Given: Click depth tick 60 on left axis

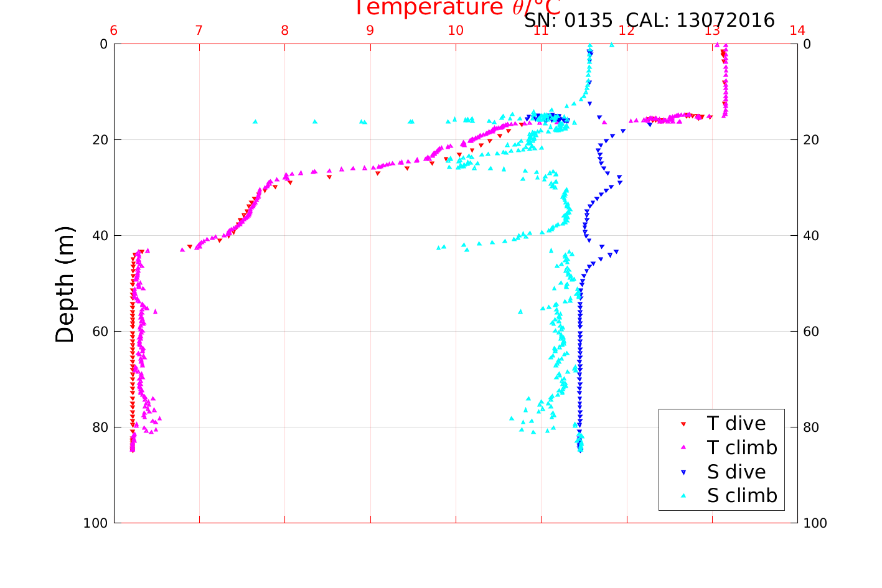Looking at the screenshot, I should tap(100, 332).
